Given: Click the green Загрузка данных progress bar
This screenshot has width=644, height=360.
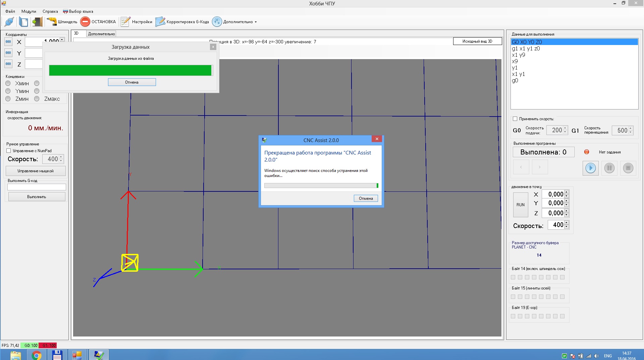Looking at the screenshot, I should coord(131,70).
